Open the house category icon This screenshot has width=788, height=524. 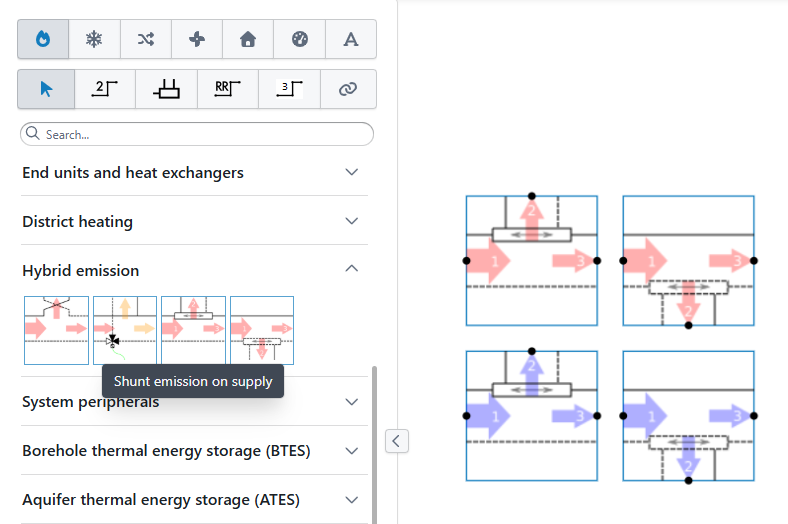point(248,39)
